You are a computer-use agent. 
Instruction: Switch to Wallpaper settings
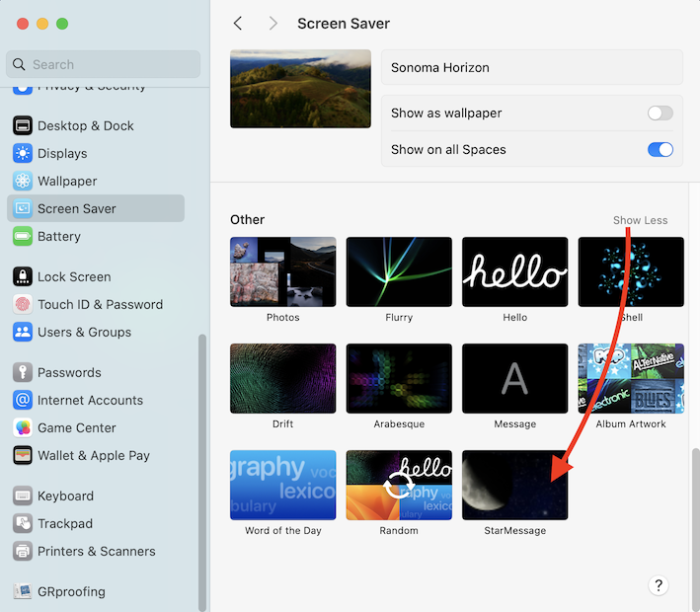tap(96, 181)
